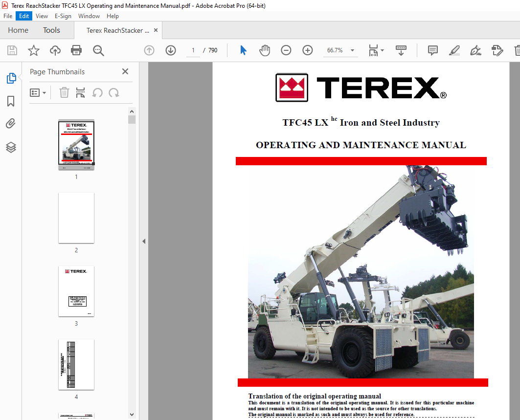The height and width of the screenshot is (420, 520).
Task: Open the Attachments paperclip panel
Action: (11, 124)
